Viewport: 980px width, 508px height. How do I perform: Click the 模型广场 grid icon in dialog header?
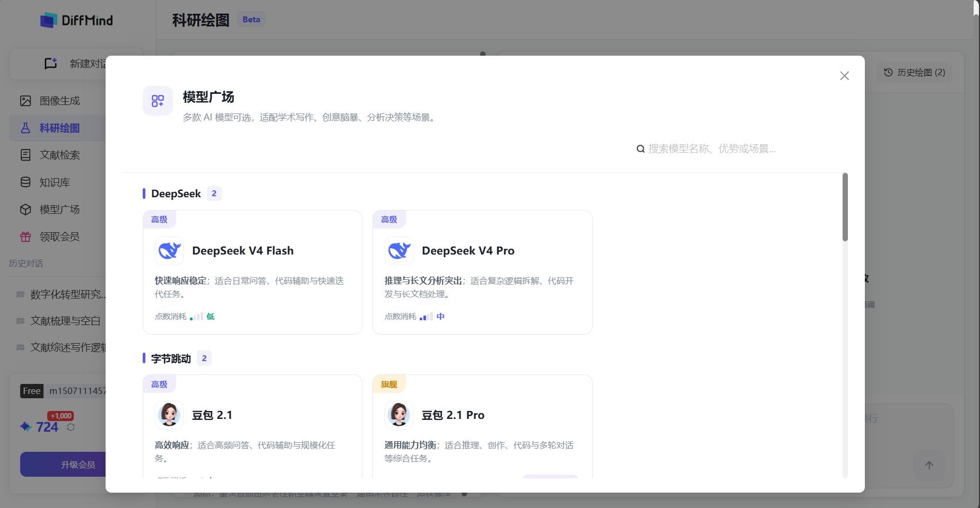coord(158,101)
